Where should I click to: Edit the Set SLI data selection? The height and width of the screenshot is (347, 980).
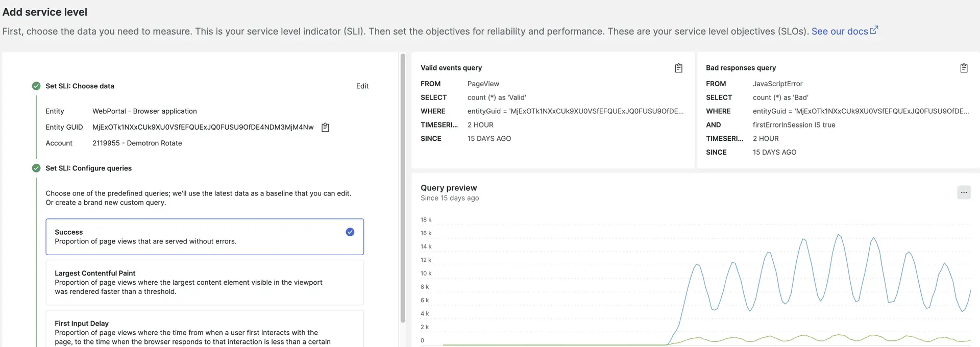[362, 86]
